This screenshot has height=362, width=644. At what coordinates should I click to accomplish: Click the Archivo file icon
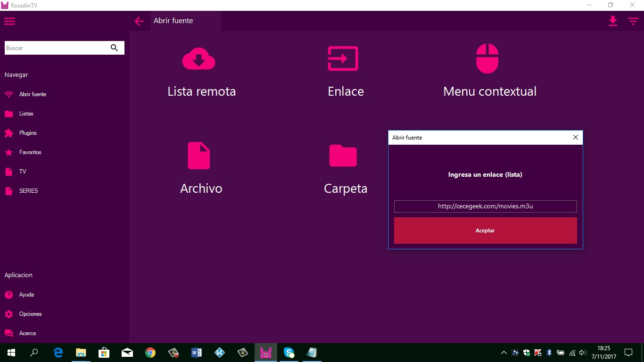[198, 156]
